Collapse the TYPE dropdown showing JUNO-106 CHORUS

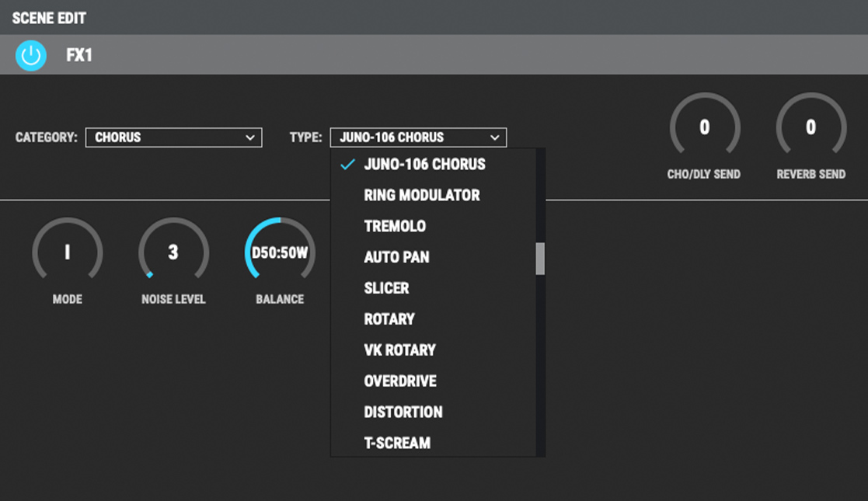[419, 137]
